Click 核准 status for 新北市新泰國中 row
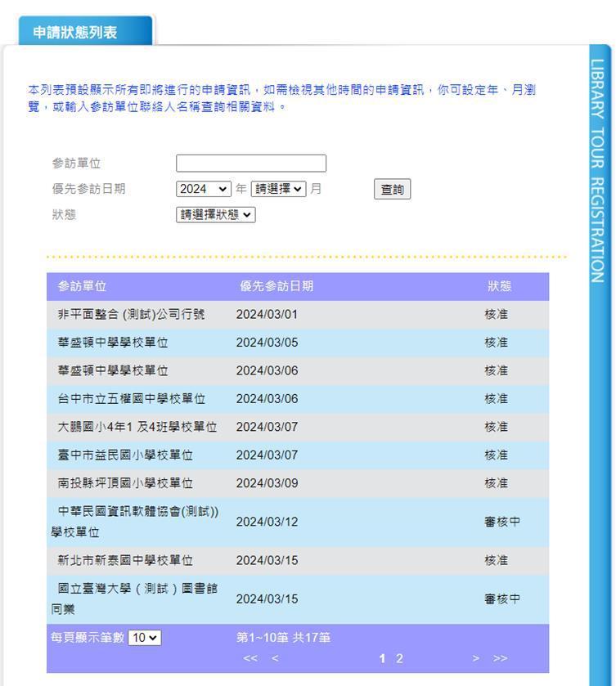This screenshot has height=686, width=616. point(496,560)
